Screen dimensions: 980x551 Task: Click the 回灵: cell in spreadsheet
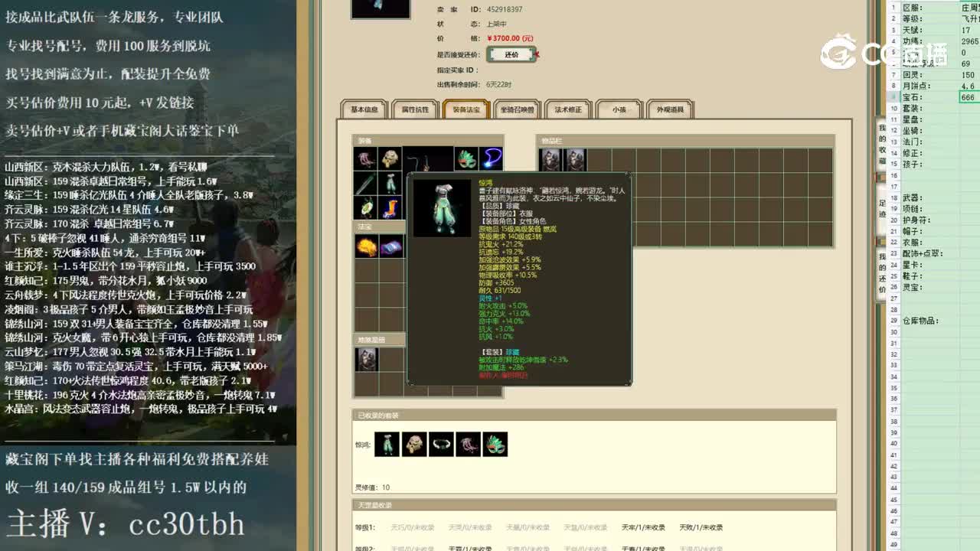[x=929, y=75]
